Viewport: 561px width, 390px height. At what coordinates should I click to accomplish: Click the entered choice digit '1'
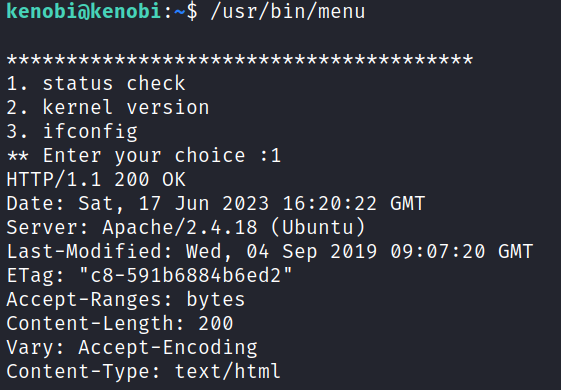pos(275,156)
